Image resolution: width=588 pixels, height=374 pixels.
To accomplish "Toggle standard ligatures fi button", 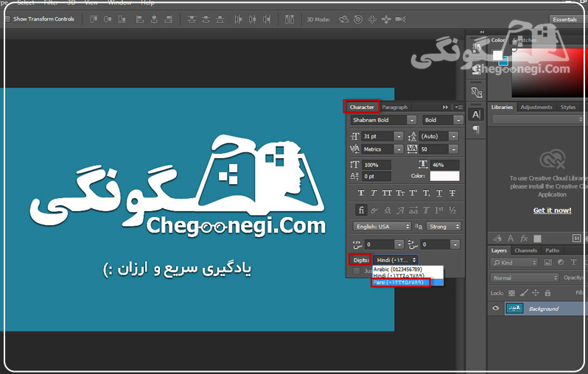I will (361, 211).
